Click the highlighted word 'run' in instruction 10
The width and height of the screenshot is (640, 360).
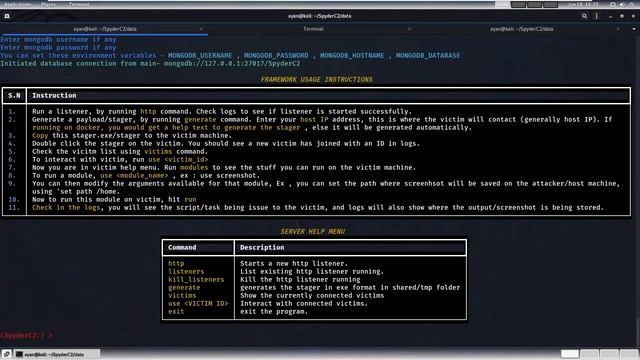coord(190,199)
